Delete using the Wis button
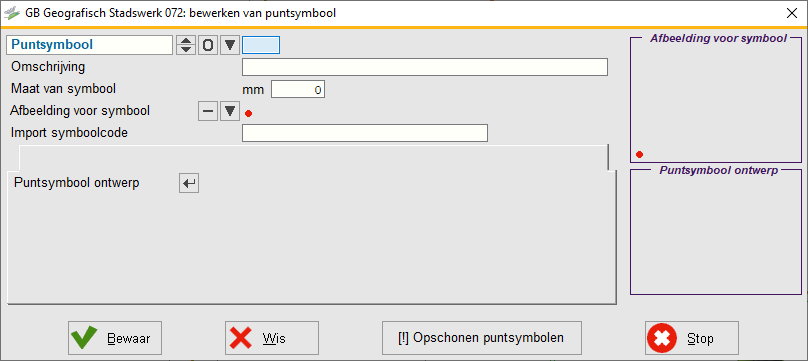 click(272, 338)
